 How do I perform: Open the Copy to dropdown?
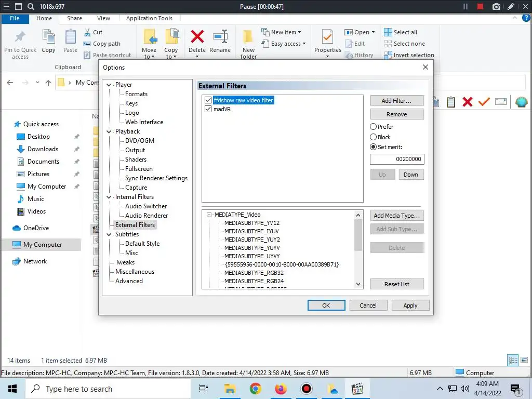[170, 54]
